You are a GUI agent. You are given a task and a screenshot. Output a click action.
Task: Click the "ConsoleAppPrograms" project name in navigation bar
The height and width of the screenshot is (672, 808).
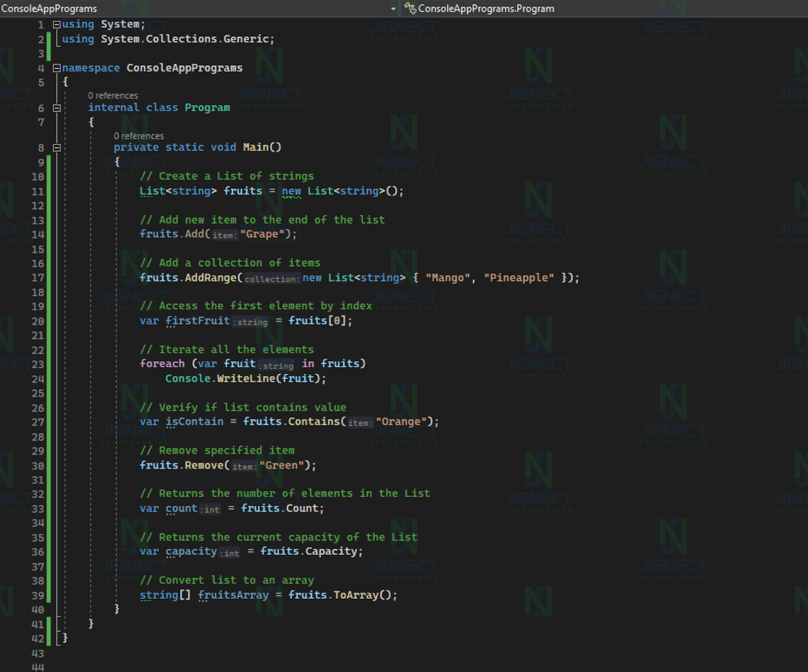click(49, 9)
